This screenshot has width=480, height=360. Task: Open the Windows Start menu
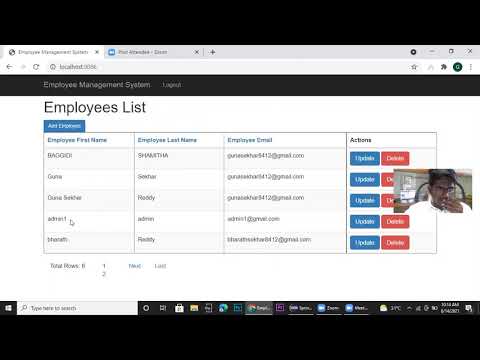tap(8, 308)
